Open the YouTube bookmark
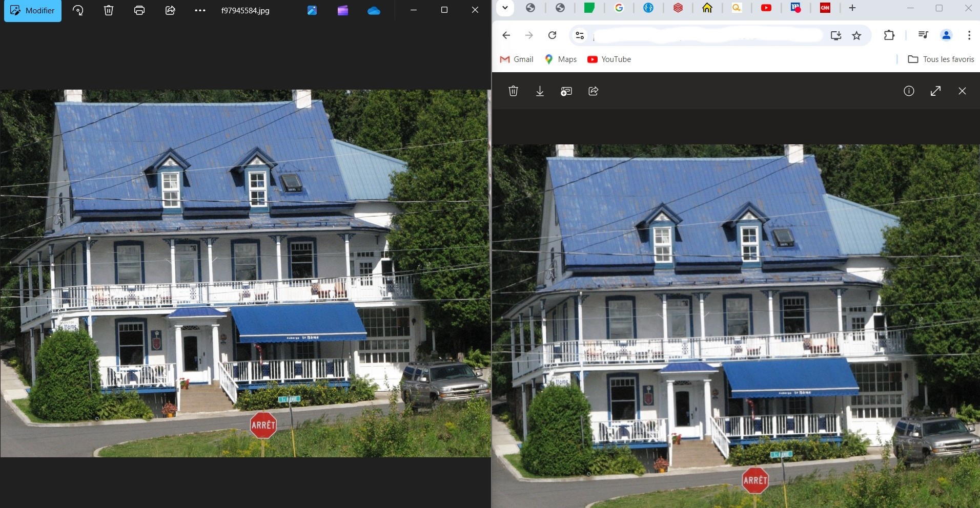The width and height of the screenshot is (980, 508). [x=609, y=59]
